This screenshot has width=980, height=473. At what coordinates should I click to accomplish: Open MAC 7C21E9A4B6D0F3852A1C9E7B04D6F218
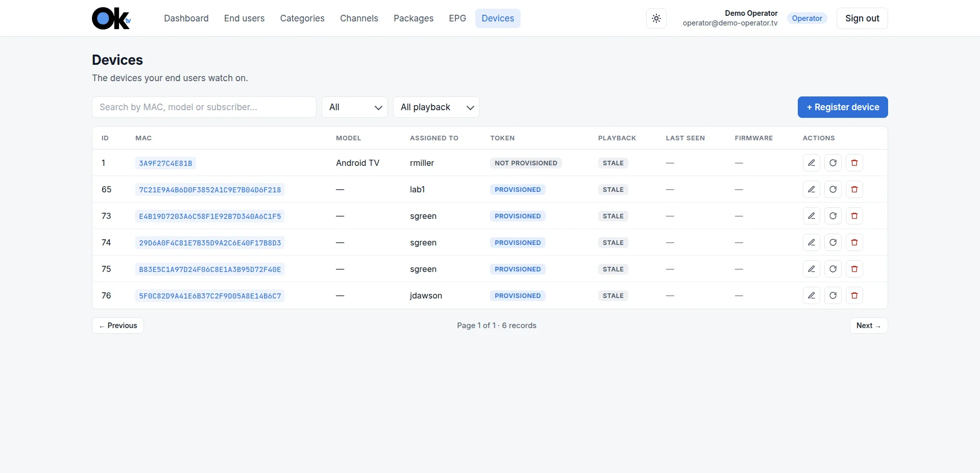coord(210,190)
